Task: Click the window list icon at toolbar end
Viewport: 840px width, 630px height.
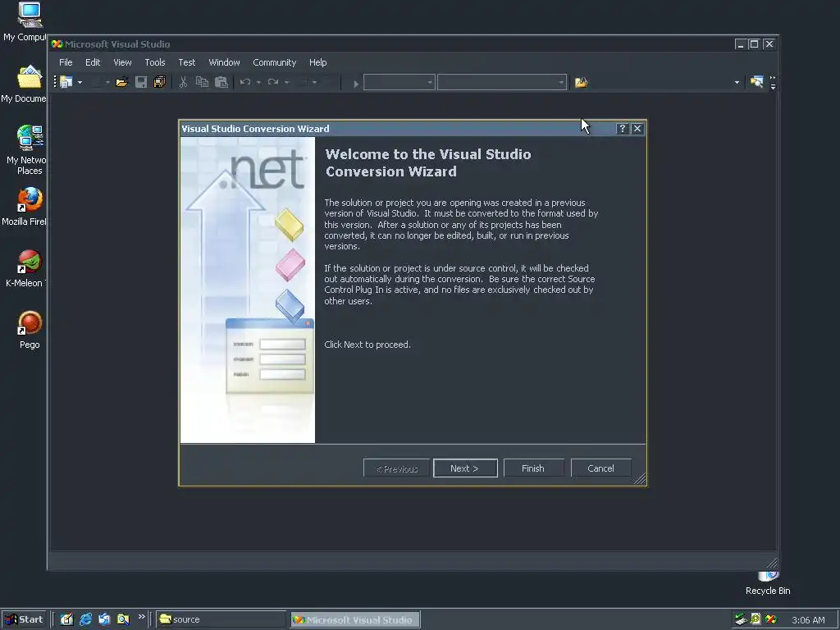Action: click(756, 82)
